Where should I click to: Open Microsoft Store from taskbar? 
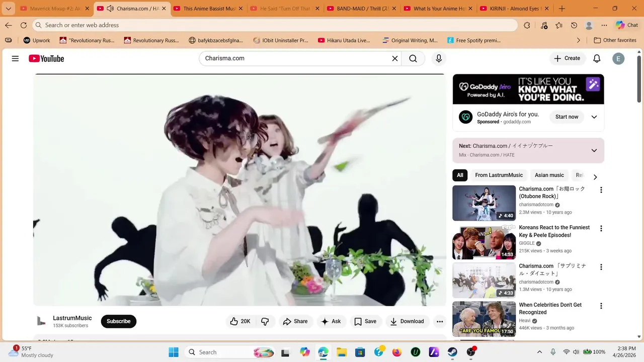coord(360,352)
